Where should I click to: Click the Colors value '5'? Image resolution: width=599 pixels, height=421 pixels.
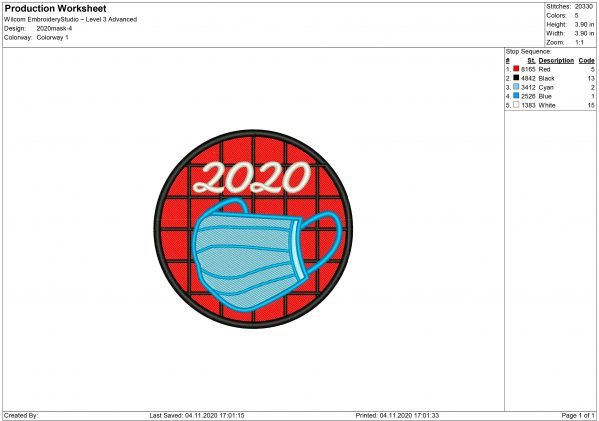(x=576, y=16)
